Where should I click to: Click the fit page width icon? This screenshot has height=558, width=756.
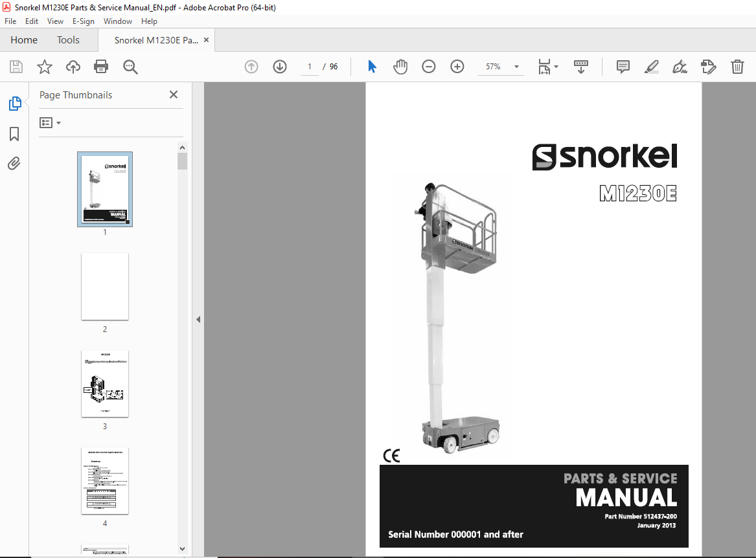click(544, 67)
